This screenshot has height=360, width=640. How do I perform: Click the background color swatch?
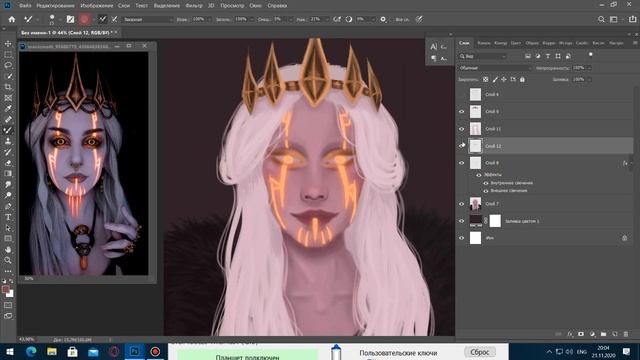[x=10, y=294]
